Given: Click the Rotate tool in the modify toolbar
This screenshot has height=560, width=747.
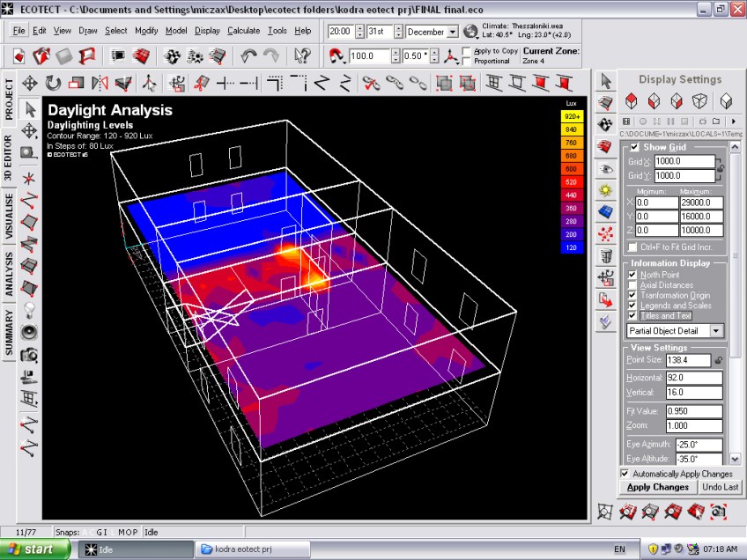Looking at the screenshot, I should (53, 83).
